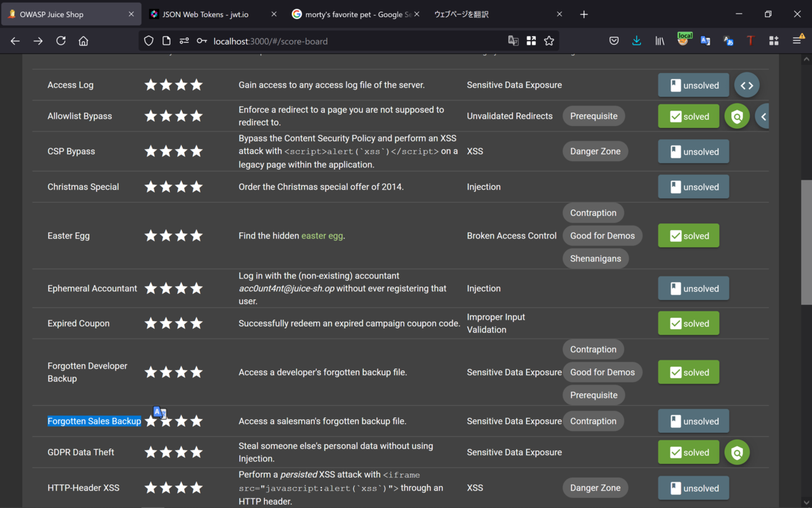The width and height of the screenshot is (812, 508).
Task: Click solved button for GDPR Data Theft
Action: point(688,452)
